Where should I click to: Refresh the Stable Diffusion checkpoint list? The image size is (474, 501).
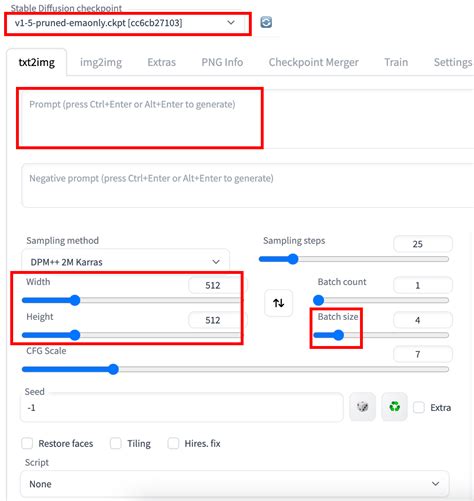click(266, 22)
